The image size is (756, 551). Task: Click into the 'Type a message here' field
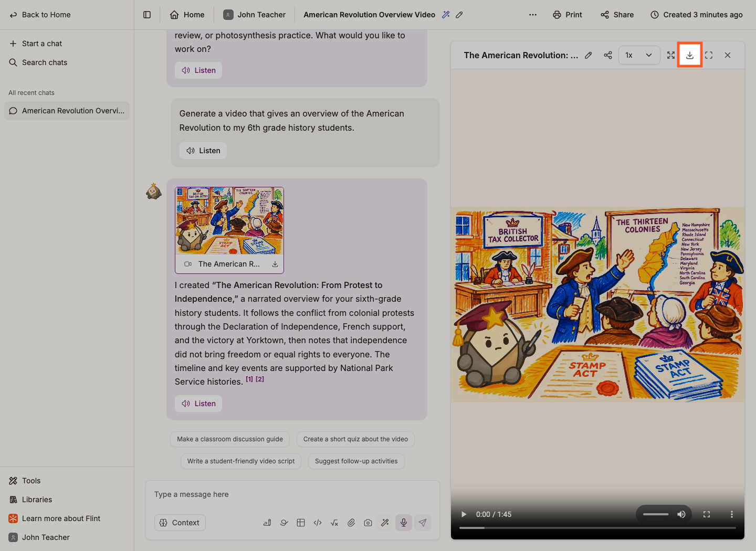pos(292,494)
